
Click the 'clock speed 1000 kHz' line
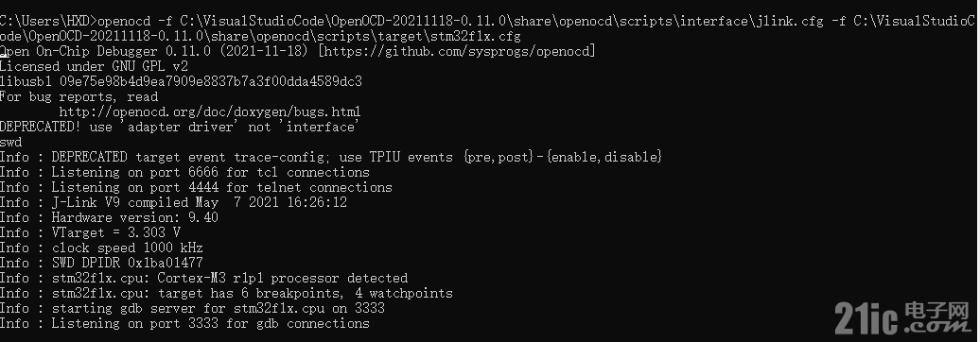tap(101, 248)
